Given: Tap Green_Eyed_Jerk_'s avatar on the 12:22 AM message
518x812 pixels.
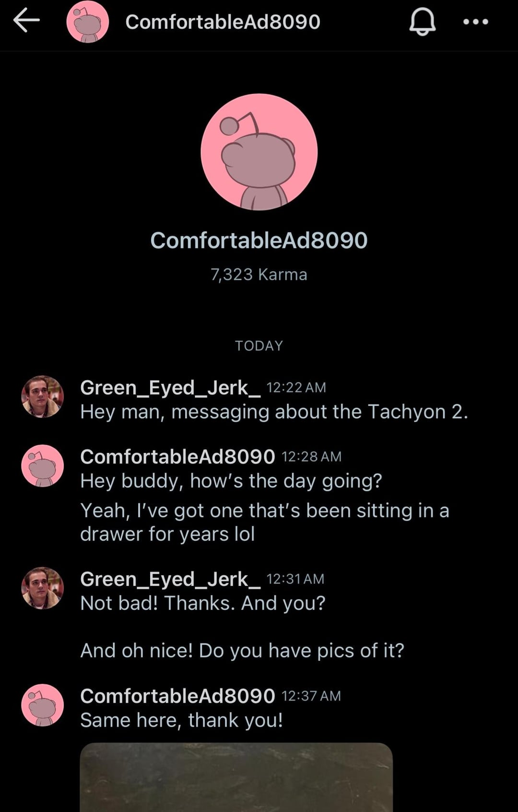Looking at the screenshot, I should [43, 396].
